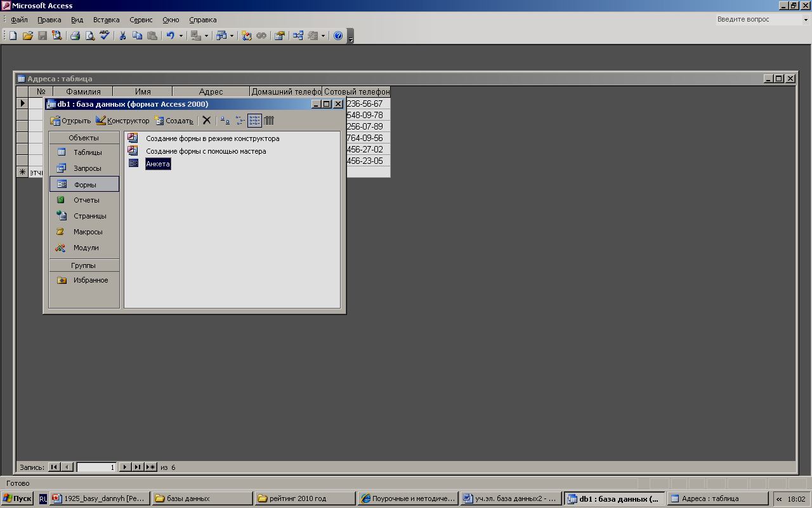Click the Save disk icon
The width and height of the screenshot is (812, 508).
coord(43,36)
